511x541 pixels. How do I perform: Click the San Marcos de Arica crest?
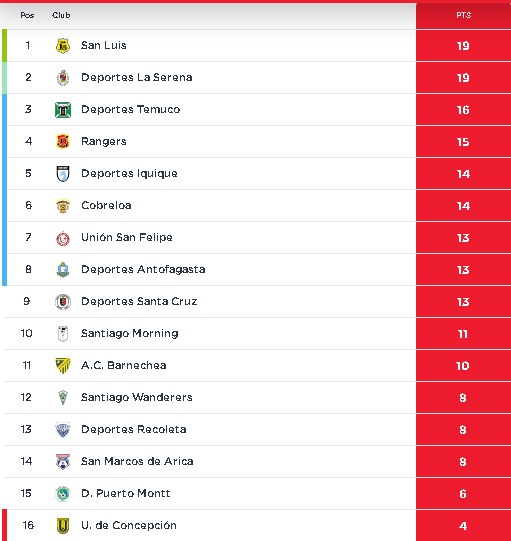click(63, 462)
